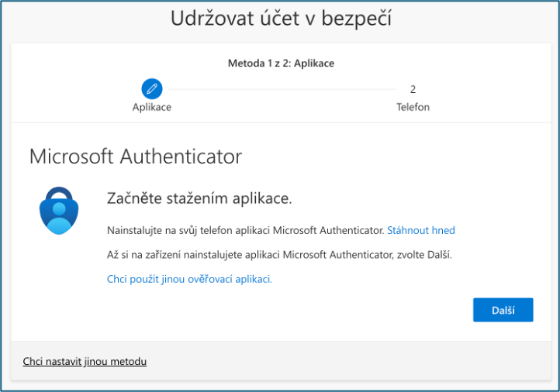Click the "Metoda 1 z 2: Aplikace" header
The image size is (560, 392).
281,63
